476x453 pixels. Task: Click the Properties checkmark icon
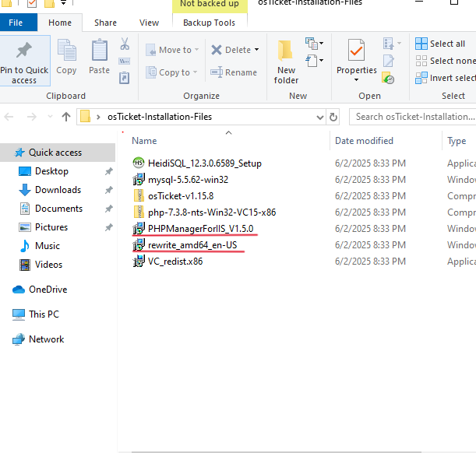tap(356, 50)
